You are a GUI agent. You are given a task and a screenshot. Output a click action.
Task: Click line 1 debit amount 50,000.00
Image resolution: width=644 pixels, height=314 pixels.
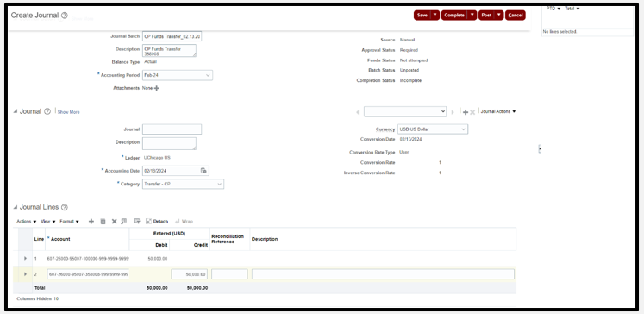(x=158, y=259)
